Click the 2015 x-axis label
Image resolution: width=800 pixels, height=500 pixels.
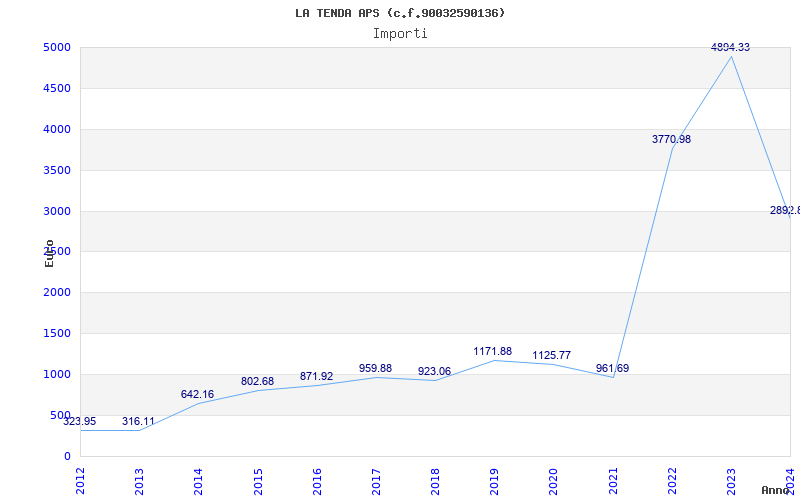(258, 481)
